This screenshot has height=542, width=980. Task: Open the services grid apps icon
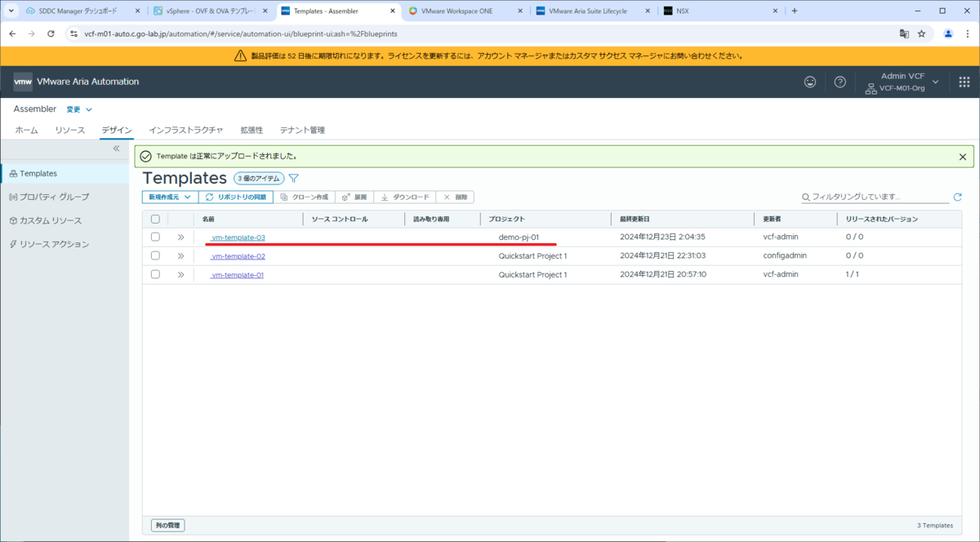964,82
